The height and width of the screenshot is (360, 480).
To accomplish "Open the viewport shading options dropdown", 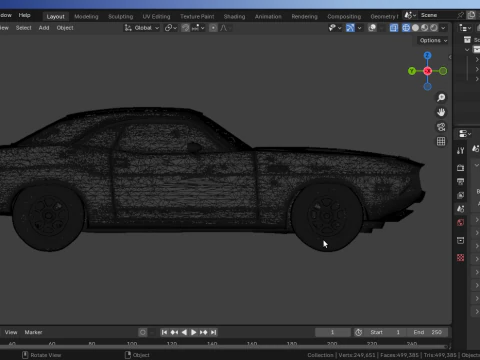I will point(443,28).
